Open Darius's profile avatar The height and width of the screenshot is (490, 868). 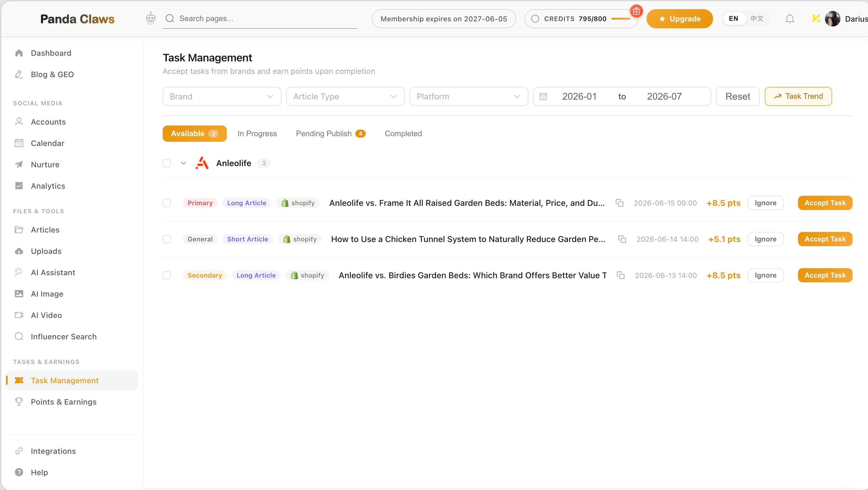pyautogui.click(x=832, y=18)
